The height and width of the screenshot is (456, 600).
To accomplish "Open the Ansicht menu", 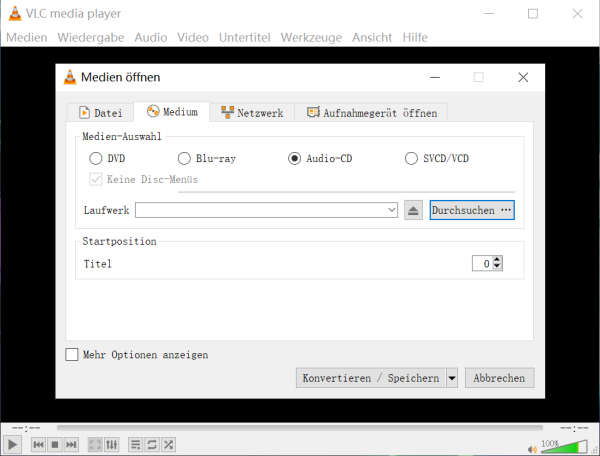I will tap(372, 37).
